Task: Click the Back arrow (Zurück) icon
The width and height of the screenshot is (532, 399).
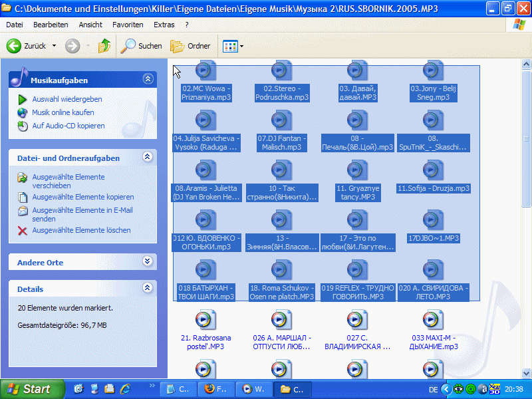Action: pyautogui.click(x=15, y=46)
